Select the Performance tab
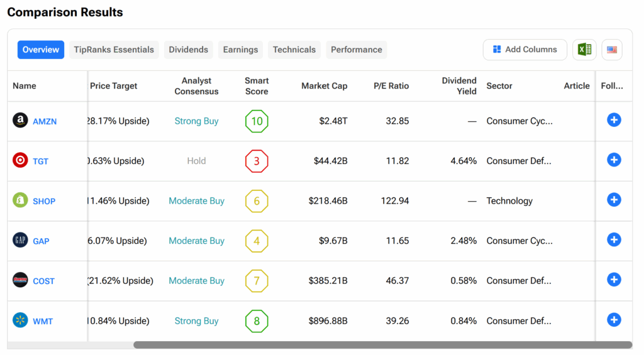644x355 pixels. point(356,50)
